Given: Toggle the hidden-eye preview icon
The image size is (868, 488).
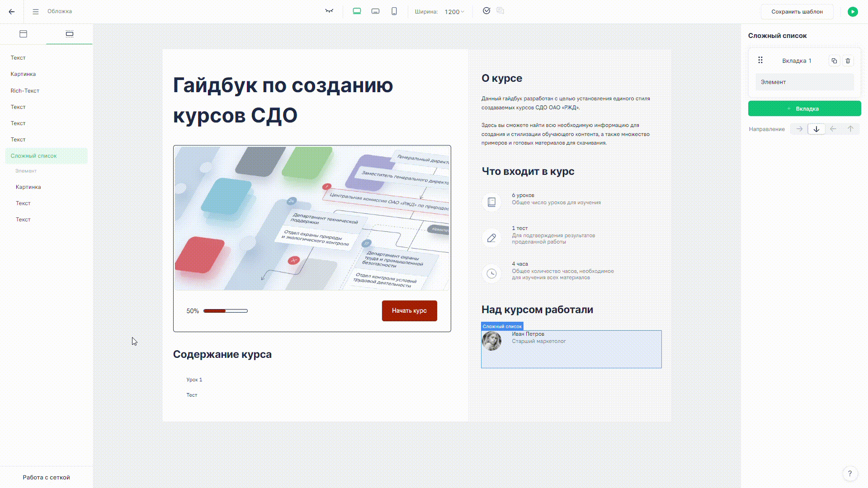Looking at the screenshot, I should [x=329, y=11].
